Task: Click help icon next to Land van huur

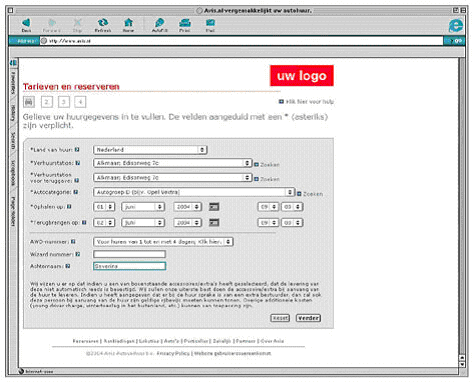Action: click(77, 150)
